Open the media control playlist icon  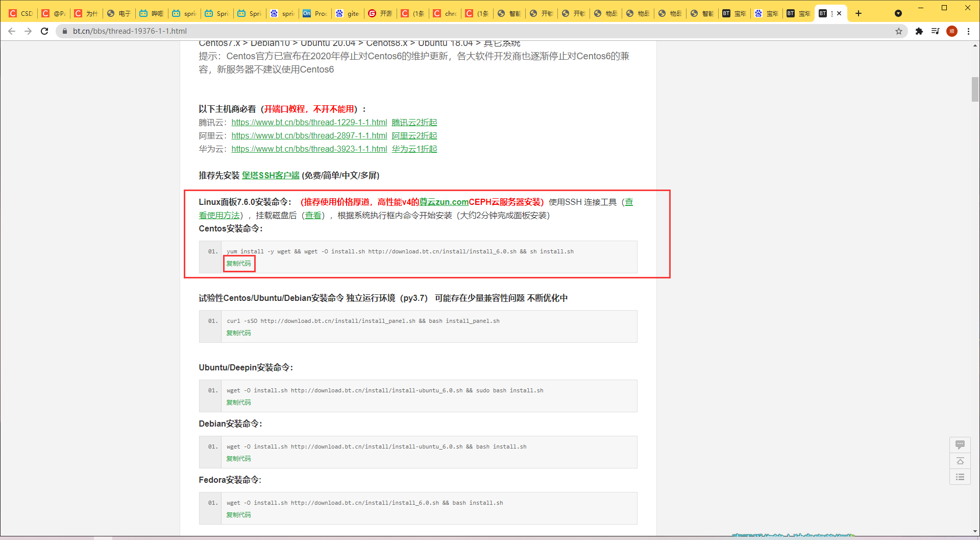pyautogui.click(x=935, y=31)
